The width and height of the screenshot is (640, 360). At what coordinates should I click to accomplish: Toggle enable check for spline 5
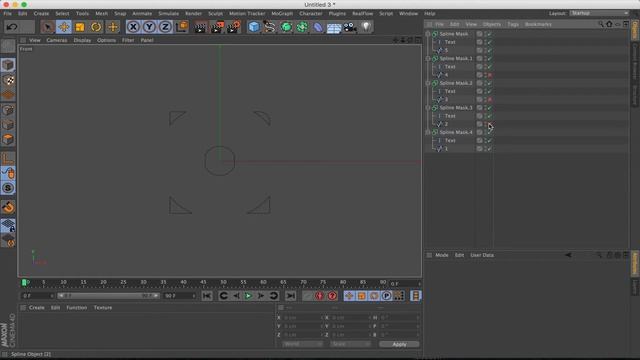(x=490, y=50)
